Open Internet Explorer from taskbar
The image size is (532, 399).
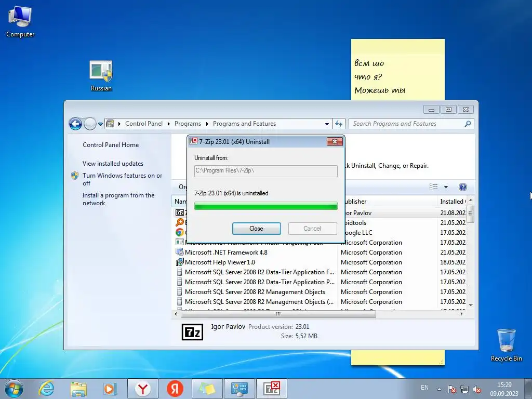coord(46,389)
